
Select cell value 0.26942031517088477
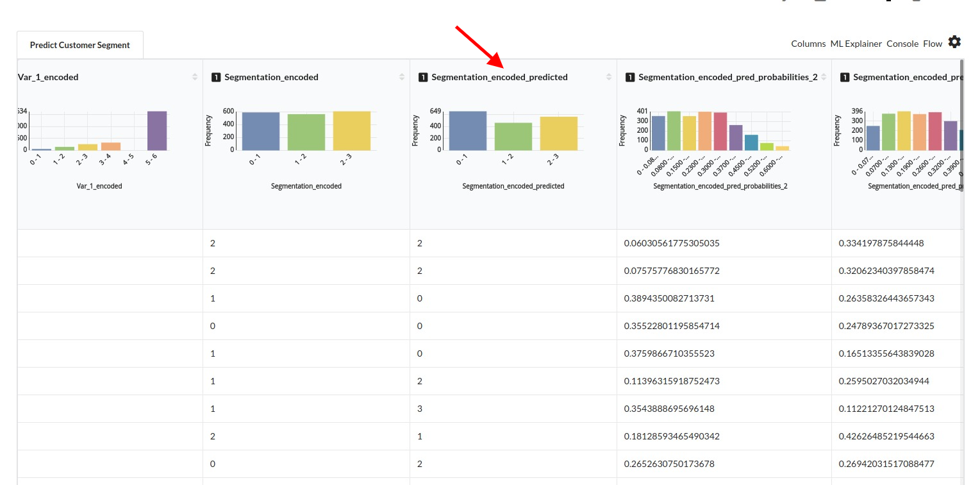pyautogui.click(x=886, y=464)
